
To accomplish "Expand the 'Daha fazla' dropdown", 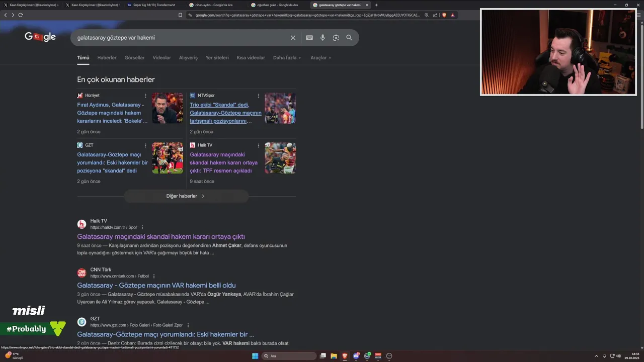I will pos(287,58).
